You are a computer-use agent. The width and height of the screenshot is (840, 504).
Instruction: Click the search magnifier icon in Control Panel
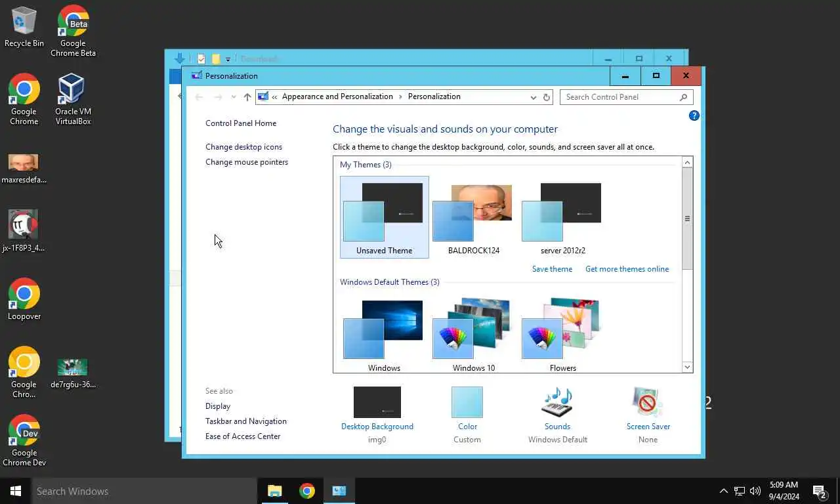684,97
